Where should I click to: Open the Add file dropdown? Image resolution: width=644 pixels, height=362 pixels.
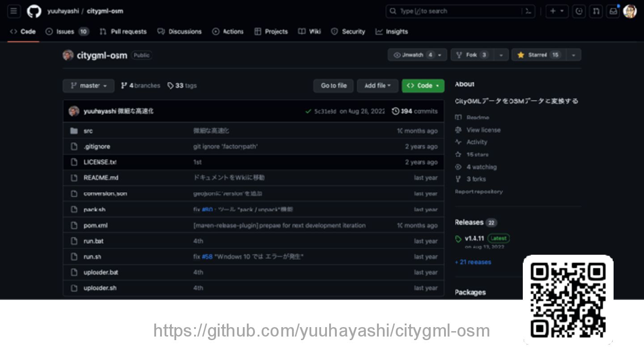coord(377,86)
